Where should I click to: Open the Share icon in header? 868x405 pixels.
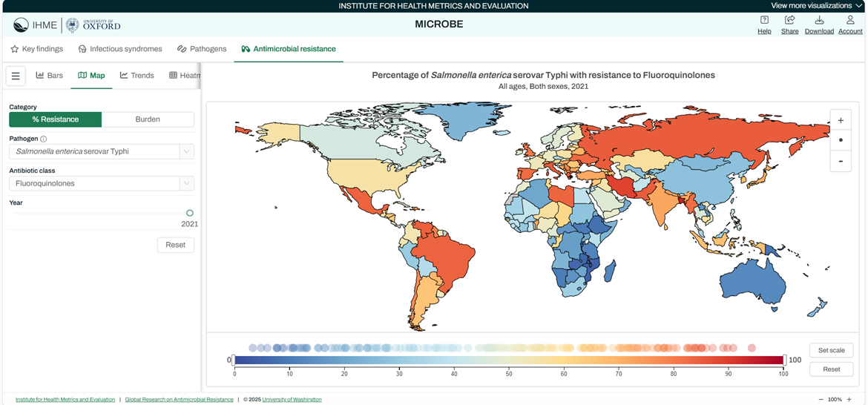click(x=789, y=20)
